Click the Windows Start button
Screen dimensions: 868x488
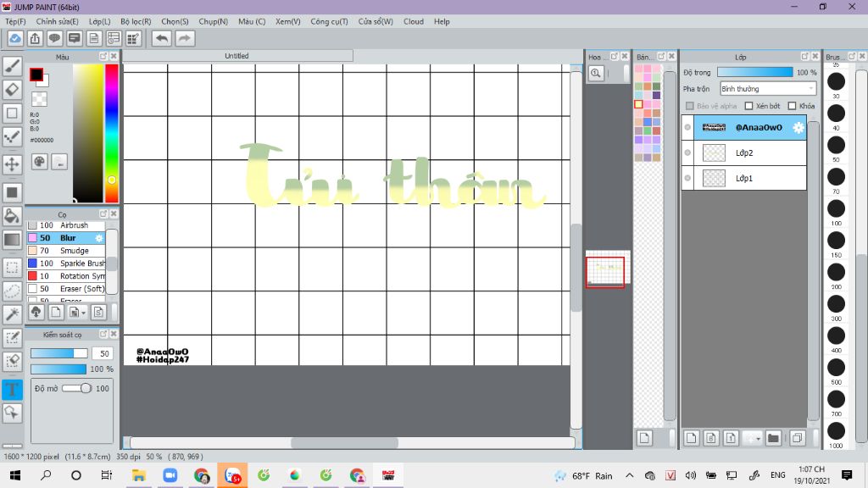pos(15,475)
